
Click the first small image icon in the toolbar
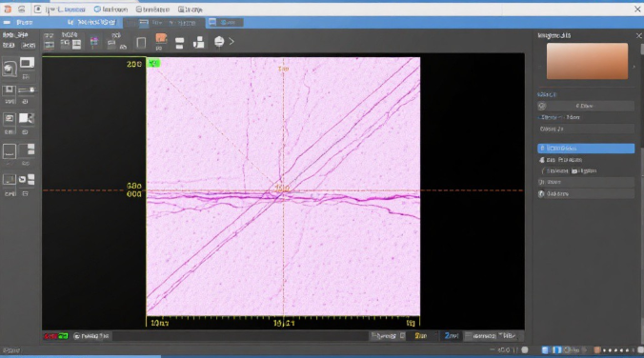(49, 45)
